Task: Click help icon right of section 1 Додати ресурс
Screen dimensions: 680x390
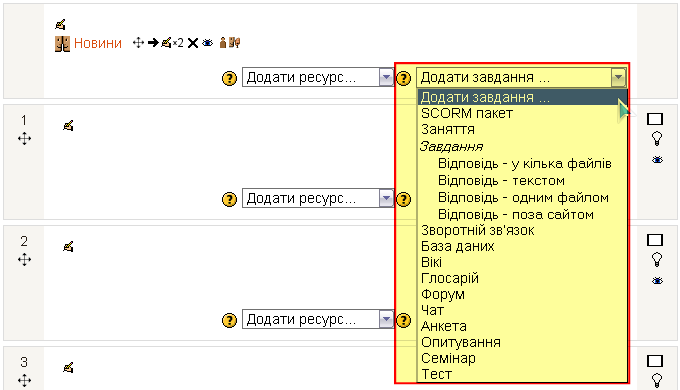Action: pos(404,200)
